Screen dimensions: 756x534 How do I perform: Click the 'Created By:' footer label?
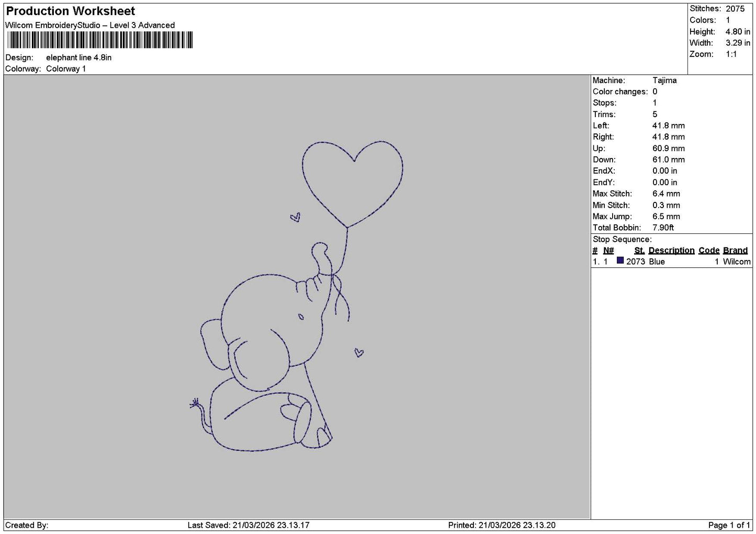[x=27, y=525]
